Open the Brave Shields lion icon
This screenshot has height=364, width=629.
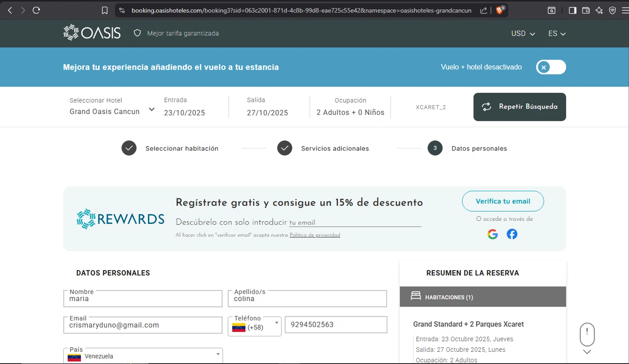[500, 10]
